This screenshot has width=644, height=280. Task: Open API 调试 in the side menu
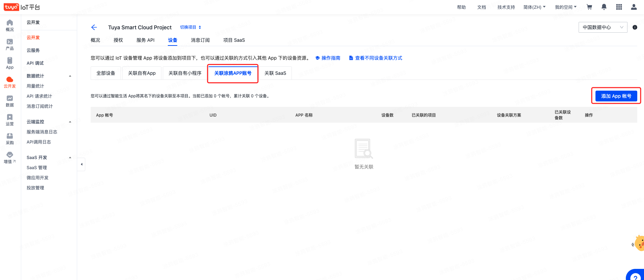[x=35, y=63]
